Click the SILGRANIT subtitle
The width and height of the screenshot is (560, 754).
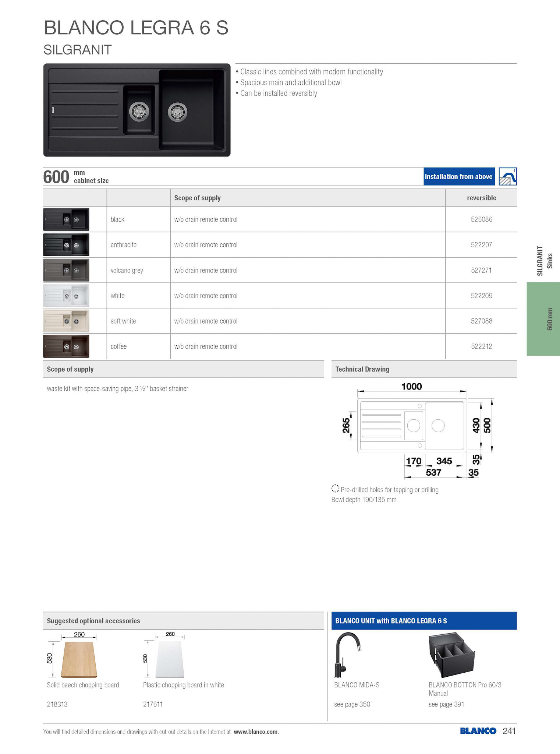(x=77, y=50)
